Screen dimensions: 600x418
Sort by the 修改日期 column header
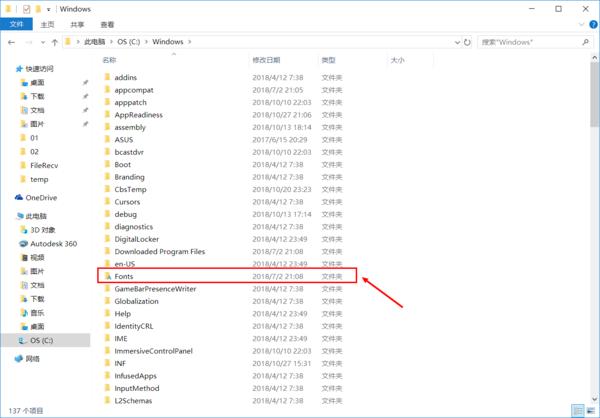[266, 60]
